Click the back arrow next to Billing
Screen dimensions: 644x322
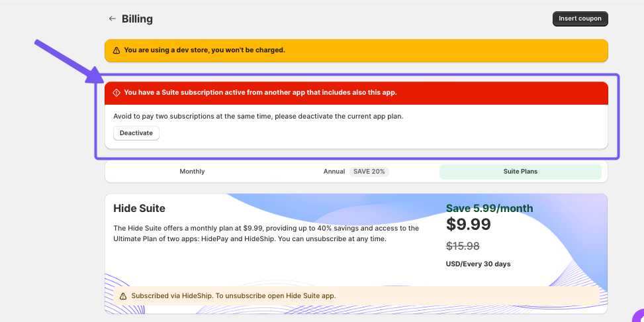coord(112,19)
